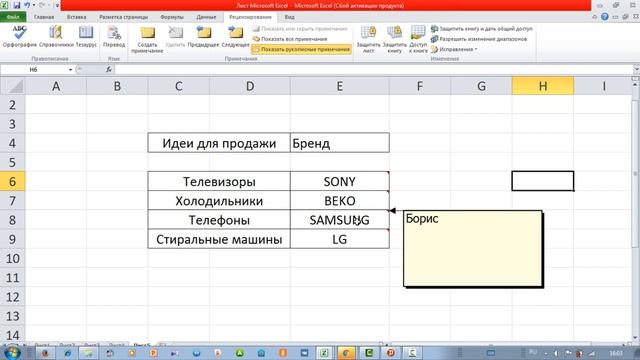Switch to the Вставка tab

76,17
